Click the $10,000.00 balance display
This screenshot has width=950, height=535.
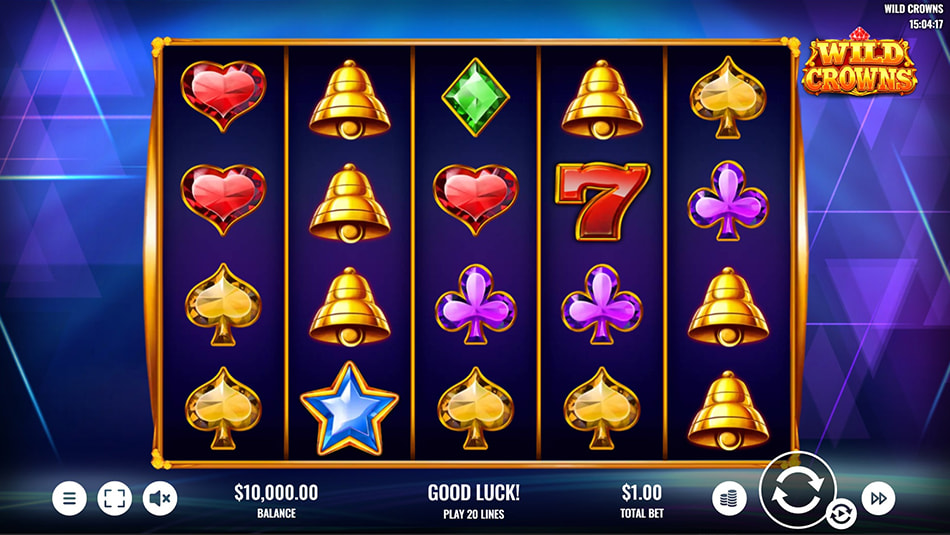[276, 501]
